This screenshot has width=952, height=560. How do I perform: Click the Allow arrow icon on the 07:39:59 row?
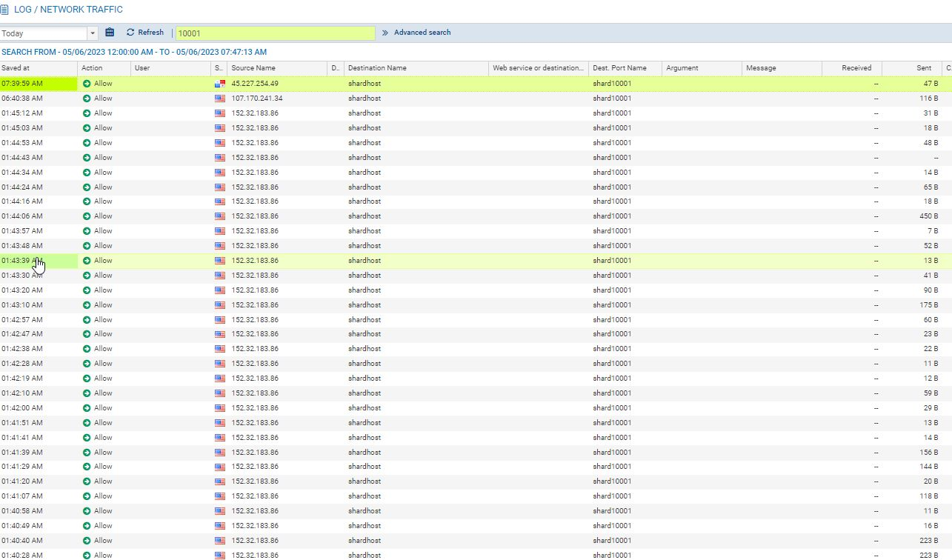(x=88, y=83)
